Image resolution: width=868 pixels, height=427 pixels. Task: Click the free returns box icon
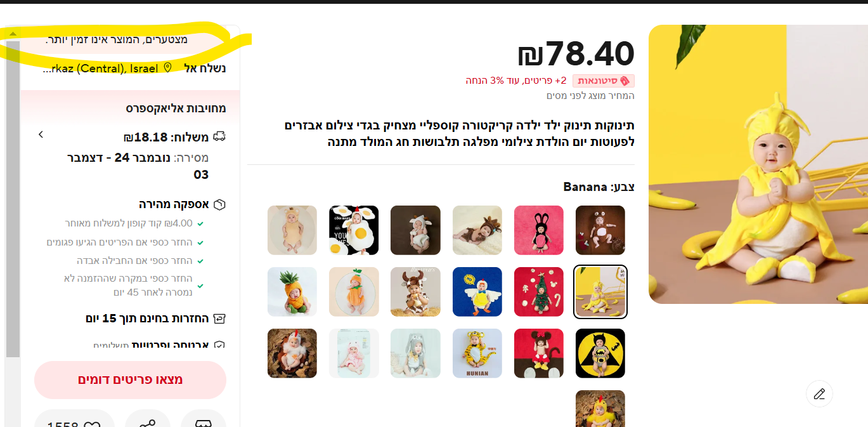(219, 319)
